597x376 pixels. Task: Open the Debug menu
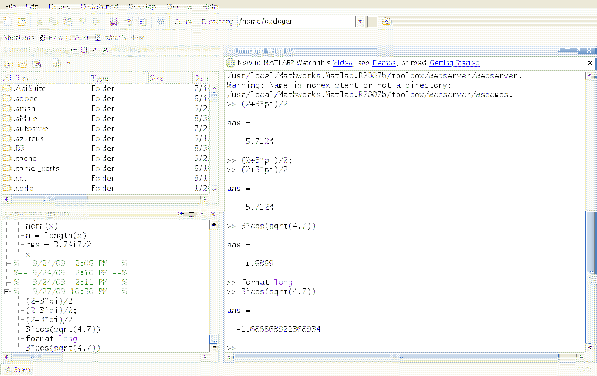point(59,6)
